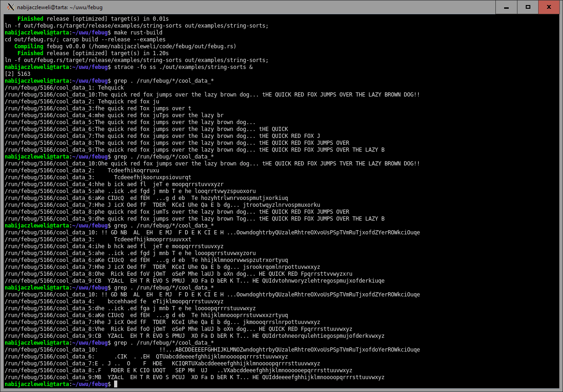The width and height of the screenshot is (563, 392).
Task: Click the 'cool_data_2: Tehquick red fox ju' line
Action: 82,102
